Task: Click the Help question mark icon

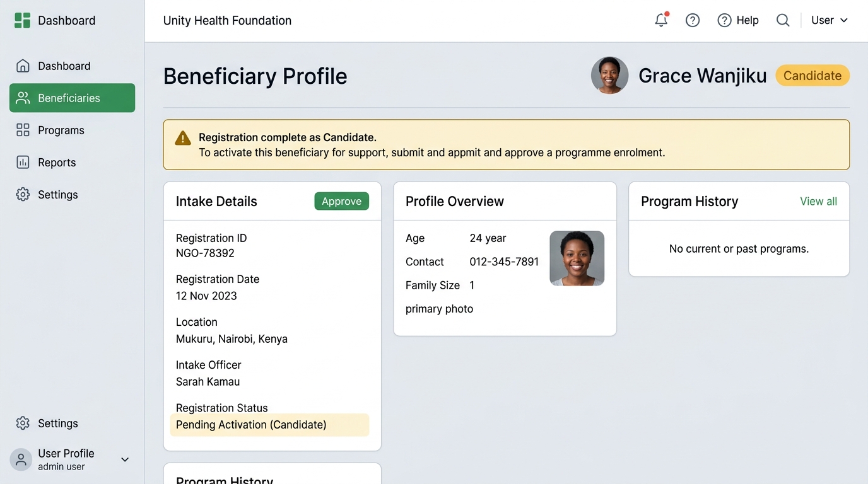Action: pyautogui.click(x=724, y=20)
